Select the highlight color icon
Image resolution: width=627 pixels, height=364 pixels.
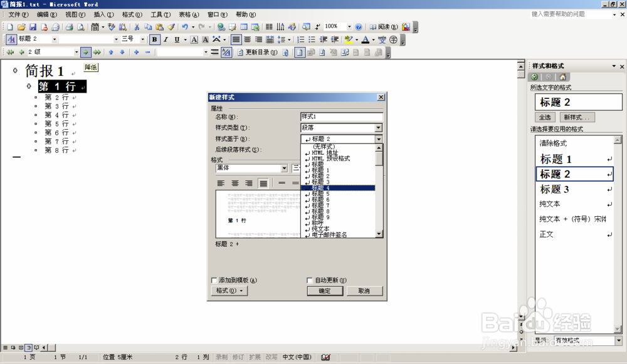(x=348, y=39)
